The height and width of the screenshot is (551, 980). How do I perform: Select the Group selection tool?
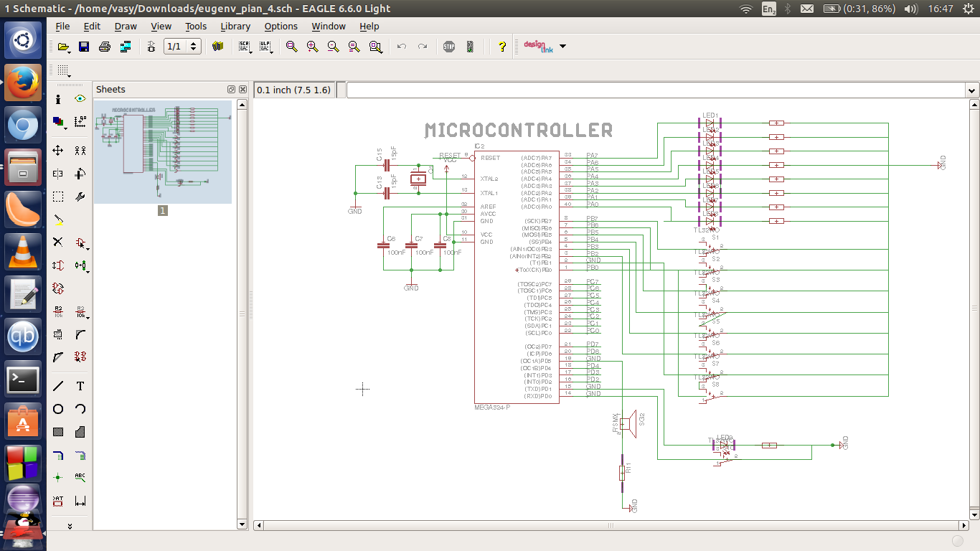(x=58, y=197)
